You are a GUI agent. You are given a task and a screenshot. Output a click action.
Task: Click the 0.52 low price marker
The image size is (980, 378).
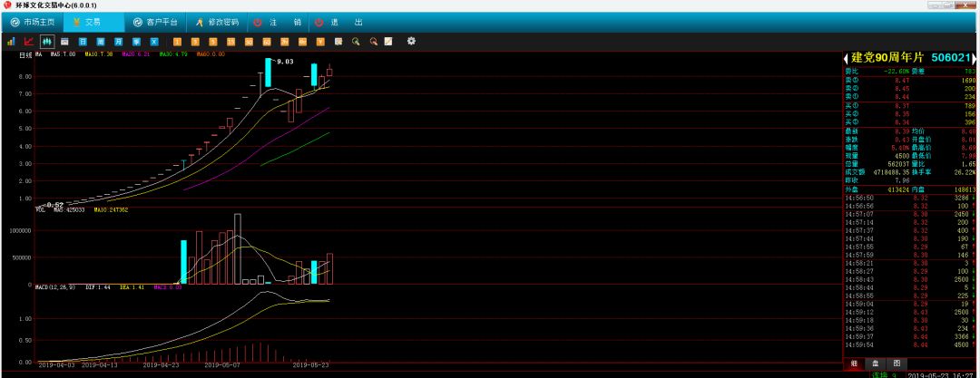[55, 205]
